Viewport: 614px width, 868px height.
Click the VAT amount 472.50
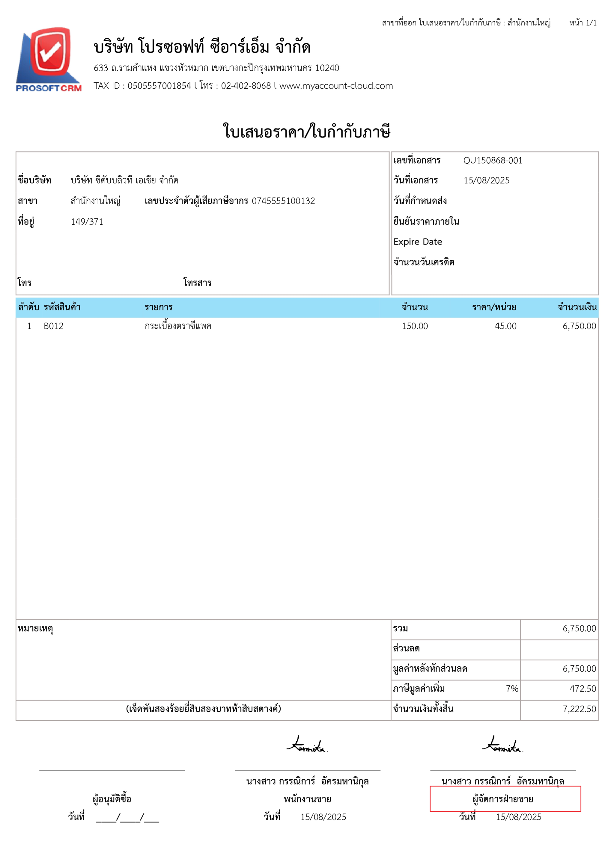(583, 689)
